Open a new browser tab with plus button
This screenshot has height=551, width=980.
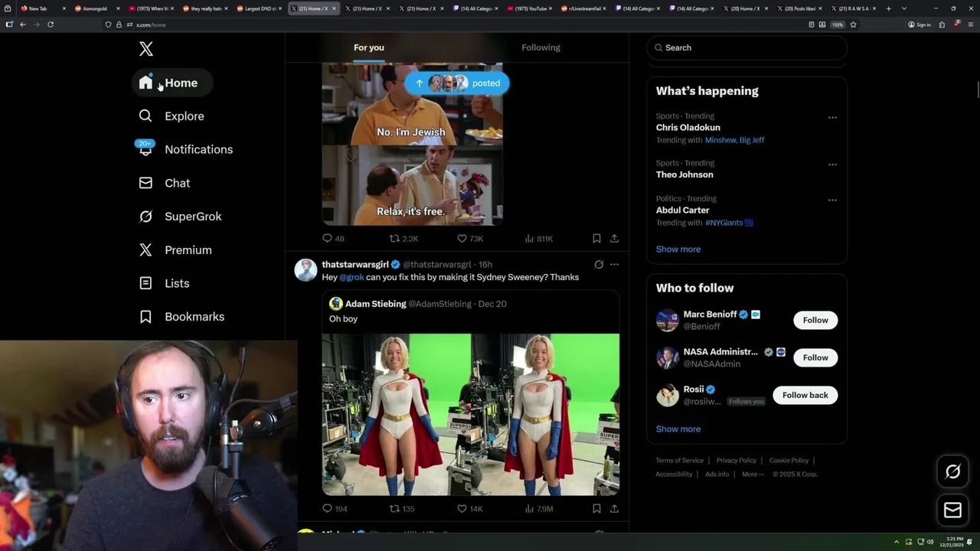(888, 8)
